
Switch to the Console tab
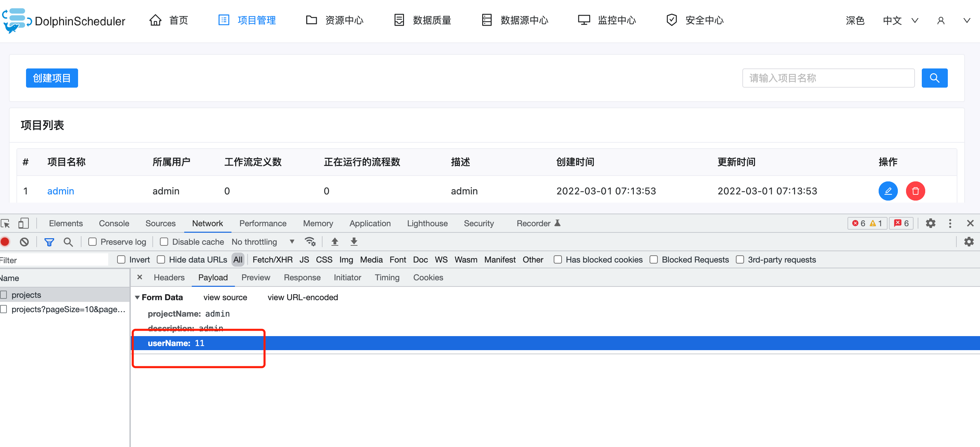tap(114, 223)
